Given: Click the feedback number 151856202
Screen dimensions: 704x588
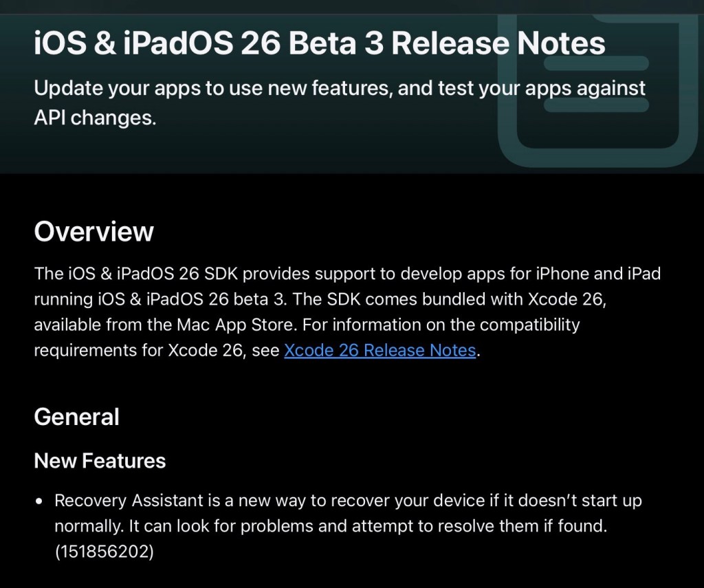Looking at the screenshot, I should 104,552.
